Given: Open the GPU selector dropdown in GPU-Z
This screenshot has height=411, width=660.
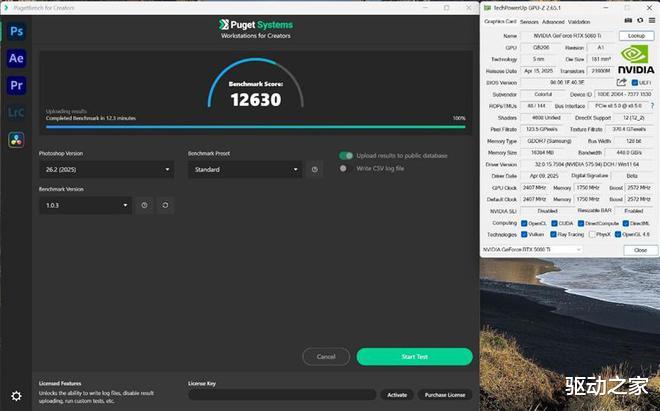Looking at the screenshot, I should 532,250.
